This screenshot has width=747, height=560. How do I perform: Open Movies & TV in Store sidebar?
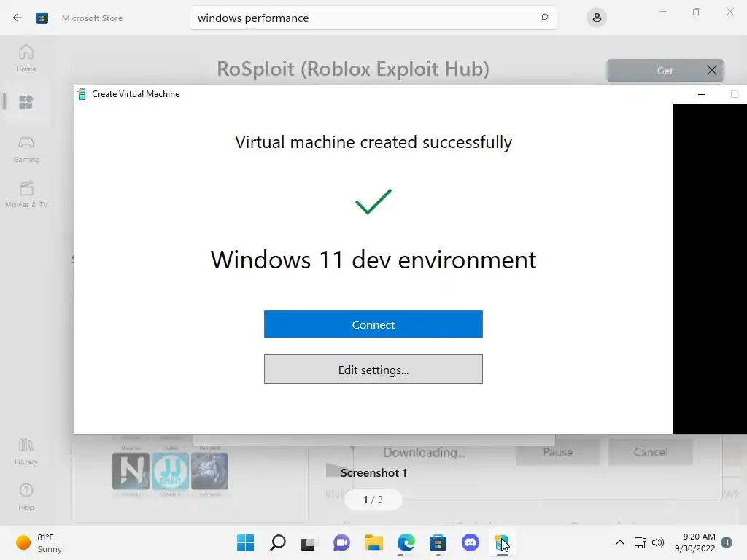[26, 194]
